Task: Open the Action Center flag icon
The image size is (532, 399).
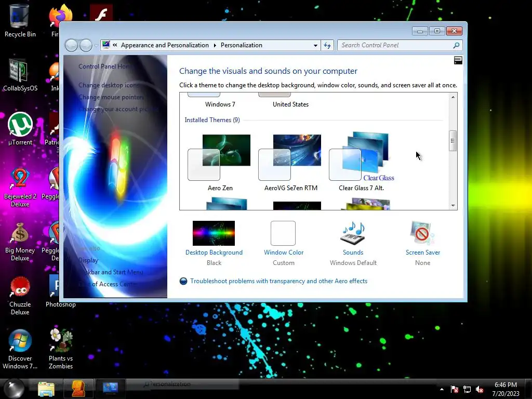Action: tap(455, 390)
